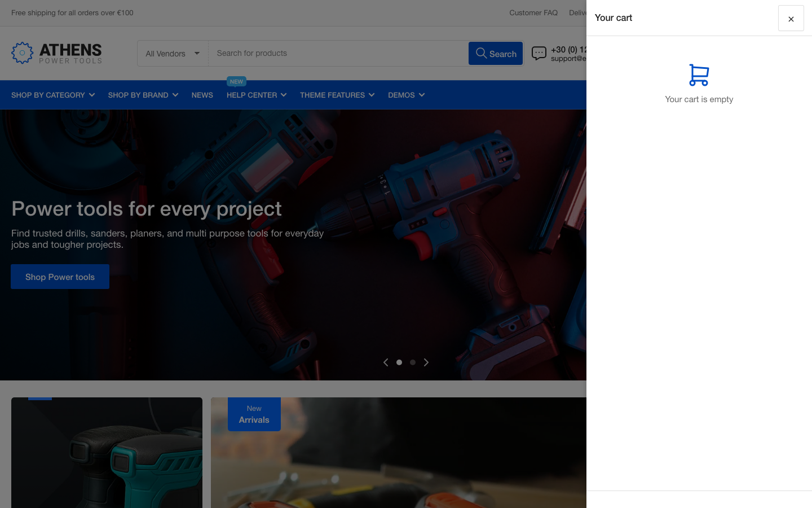Open the Customer FAQ link
Viewport: 812px width, 508px height.
533,12
